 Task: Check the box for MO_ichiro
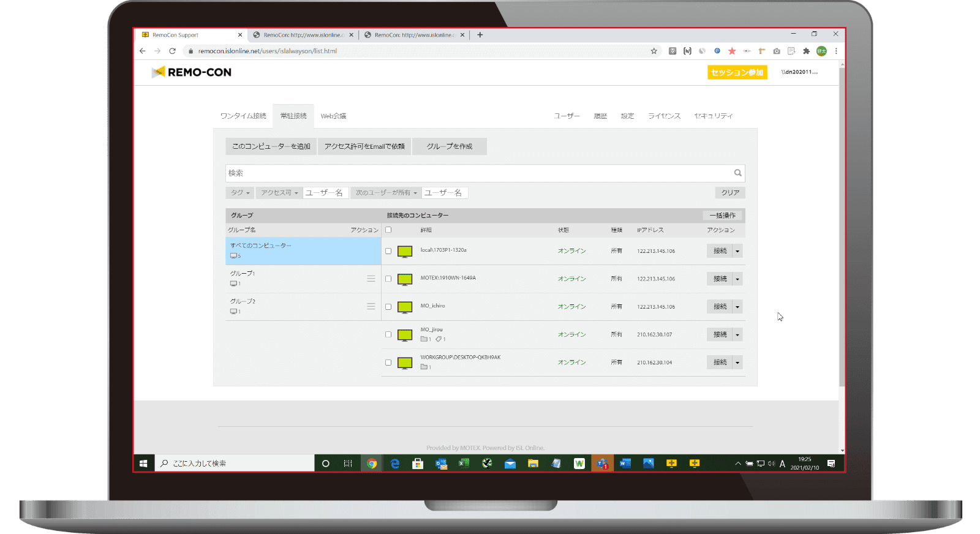pos(388,307)
